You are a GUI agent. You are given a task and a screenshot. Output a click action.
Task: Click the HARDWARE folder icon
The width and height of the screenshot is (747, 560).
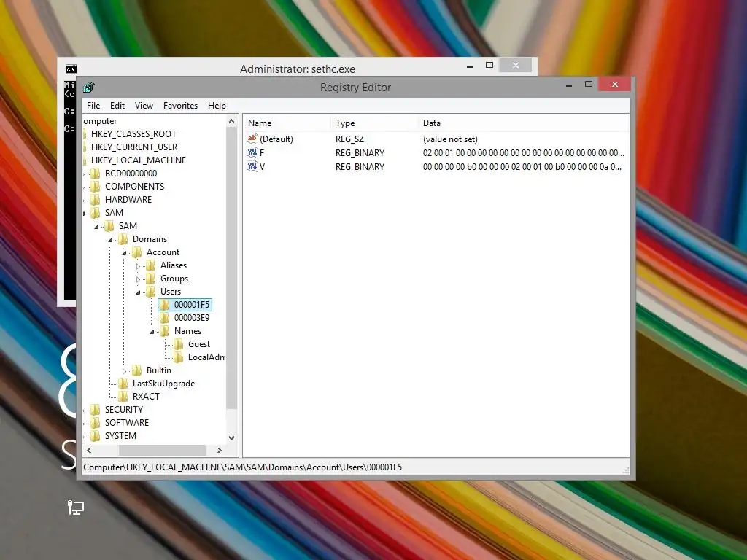click(96, 199)
